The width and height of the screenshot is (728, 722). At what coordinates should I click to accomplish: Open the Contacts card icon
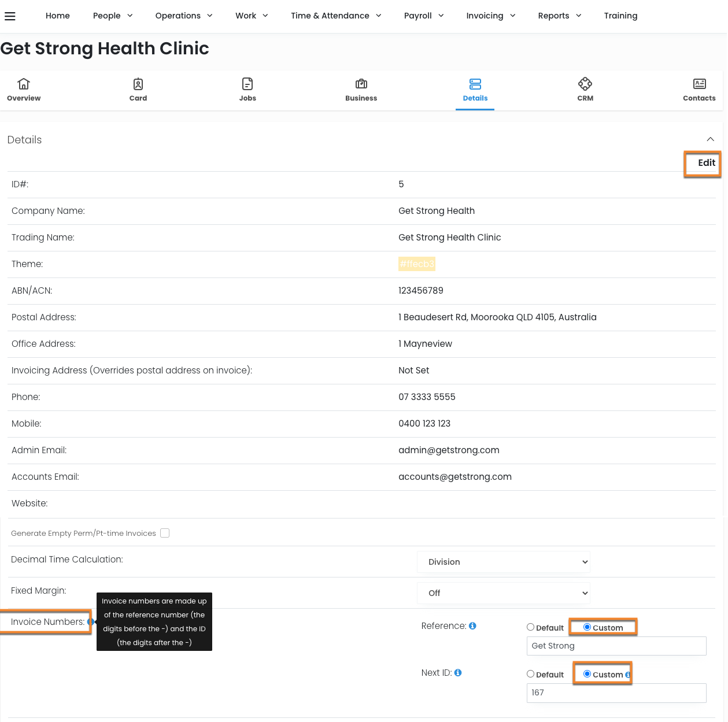click(x=699, y=84)
